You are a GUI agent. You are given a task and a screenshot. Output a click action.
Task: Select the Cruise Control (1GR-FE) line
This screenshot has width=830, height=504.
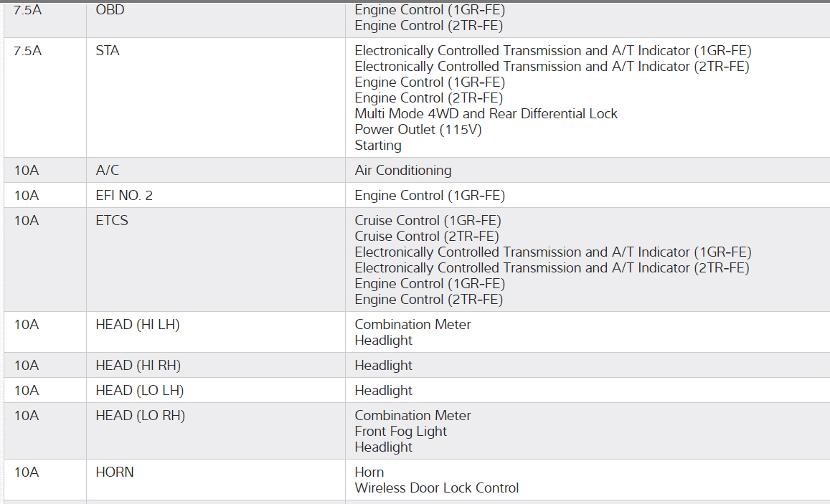coord(428,220)
